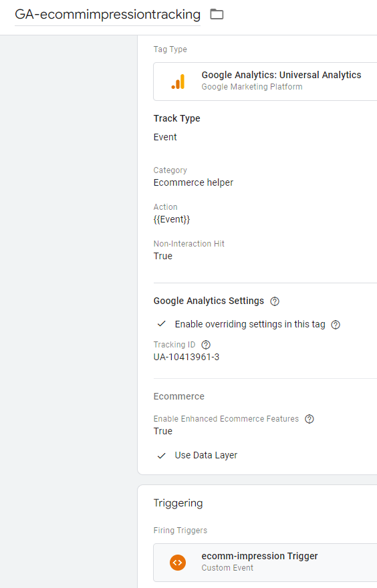Click the Non-Interaction Hit True value
This screenshot has height=588, width=377.
(163, 256)
